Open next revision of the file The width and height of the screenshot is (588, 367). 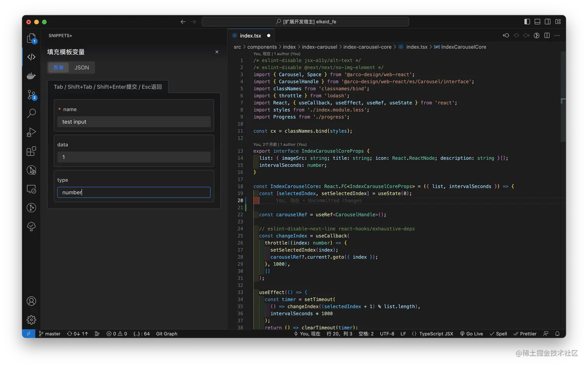point(527,35)
